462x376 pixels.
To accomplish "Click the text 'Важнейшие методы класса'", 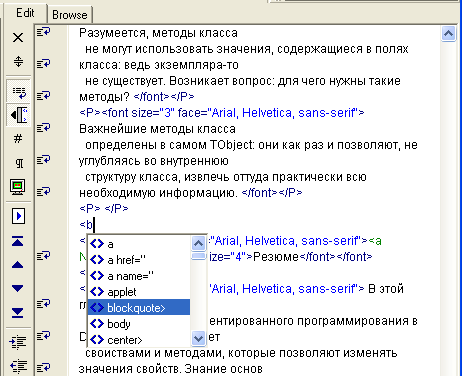I will click(x=157, y=129).
